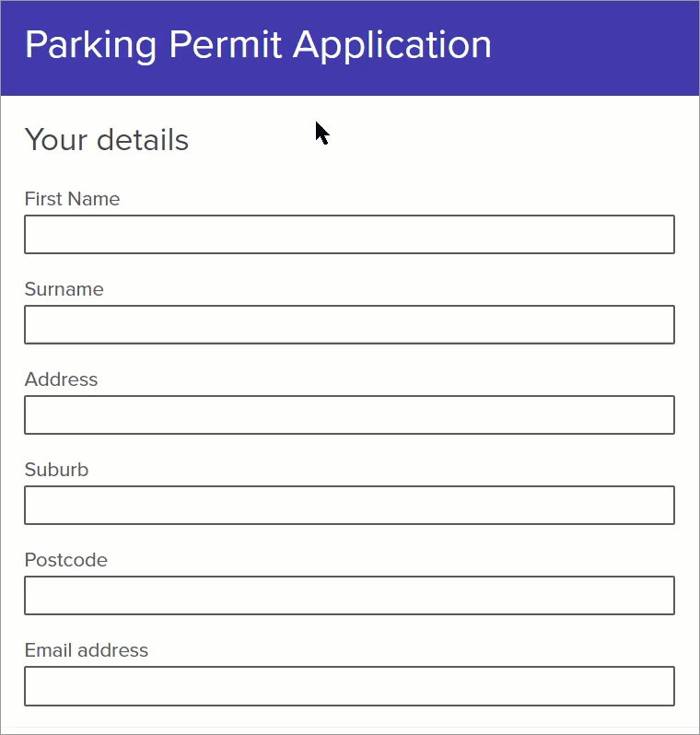Click the "Parking Permit Application" title text
700x735 pixels.
[258, 45]
